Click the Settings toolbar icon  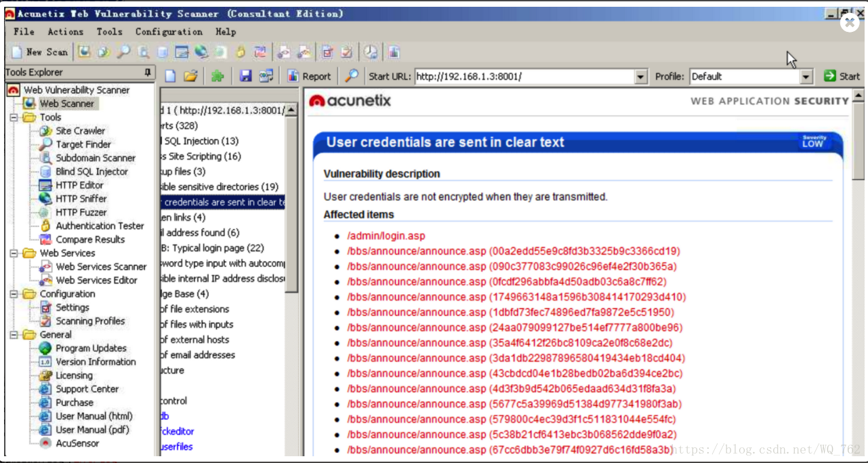(x=327, y=52)
